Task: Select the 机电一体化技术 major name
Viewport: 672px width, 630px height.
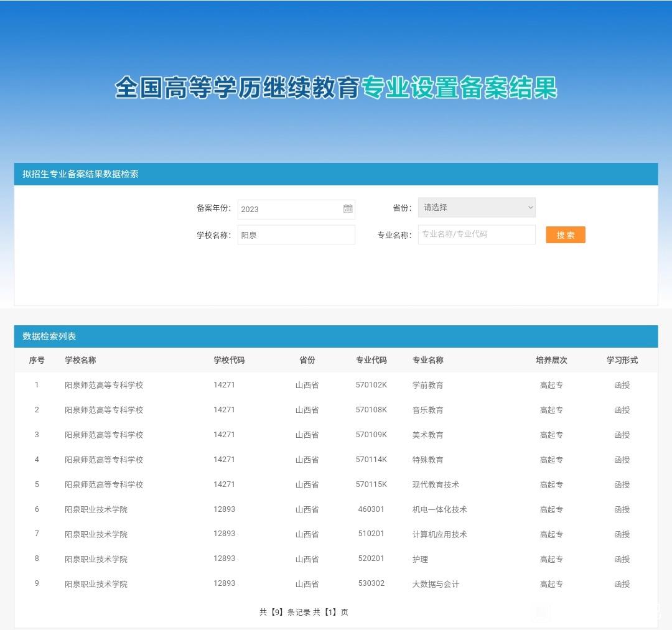Action: coord(439,509)
